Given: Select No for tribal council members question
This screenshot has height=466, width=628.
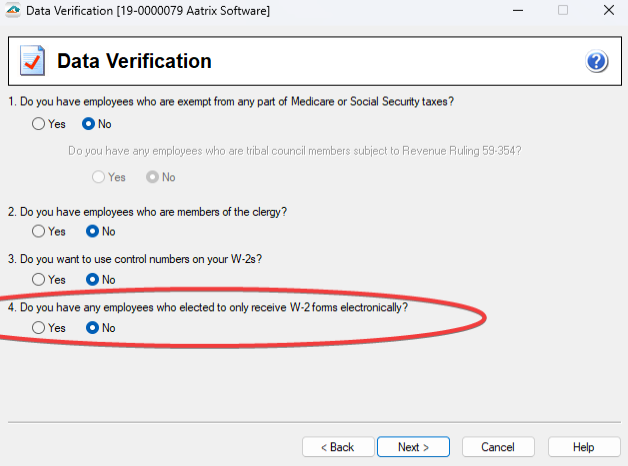Looking at the screenshot, I should (152, 177).
